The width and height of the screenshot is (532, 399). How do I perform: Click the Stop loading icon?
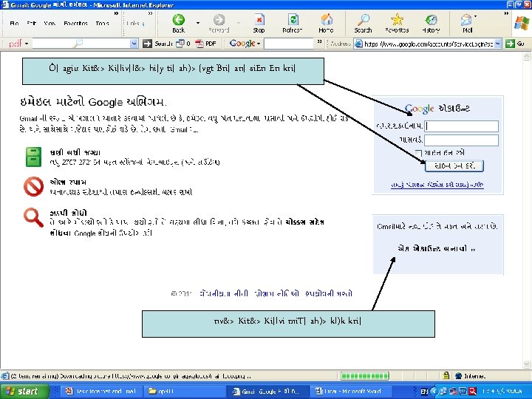(x=259, y=20)
